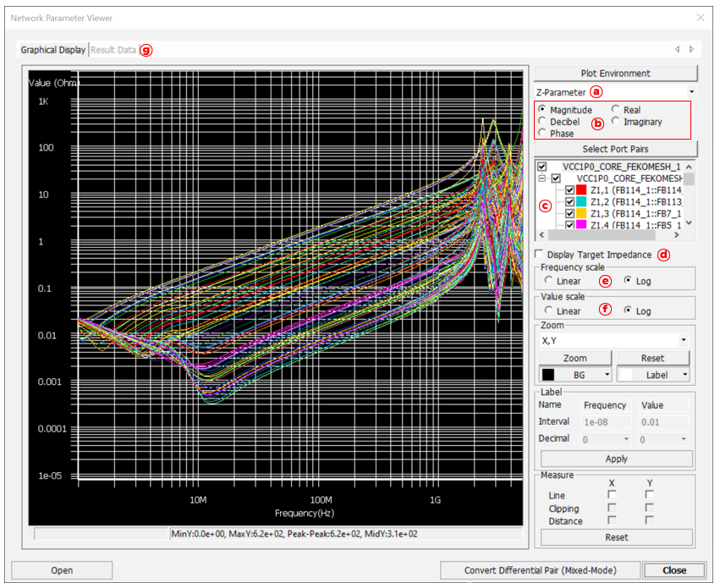Viewport: 720px width, 588px height.
Task: Open the Z-Parameter dropdown
Action: (x=691, y=91)
